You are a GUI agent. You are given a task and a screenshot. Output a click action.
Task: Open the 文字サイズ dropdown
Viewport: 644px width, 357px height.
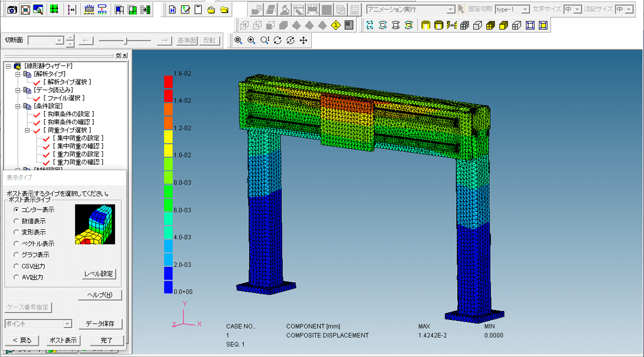(x=577, y=9)
